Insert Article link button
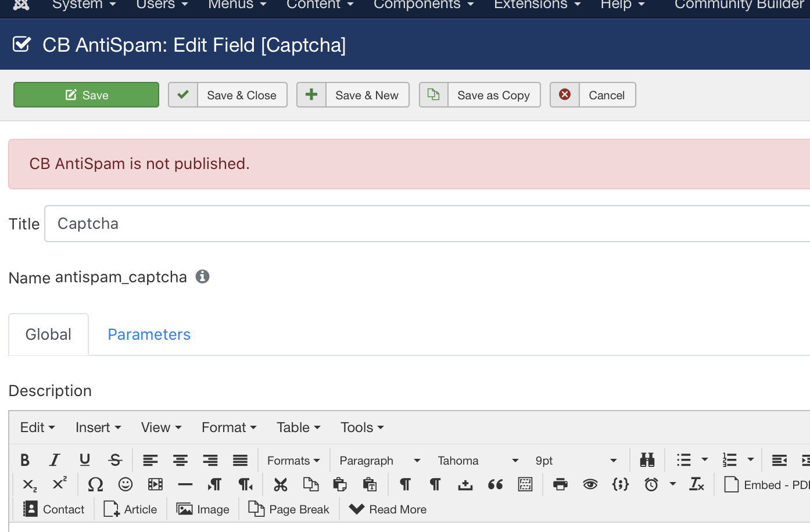 pyautogui.click(x=130, y=509)
